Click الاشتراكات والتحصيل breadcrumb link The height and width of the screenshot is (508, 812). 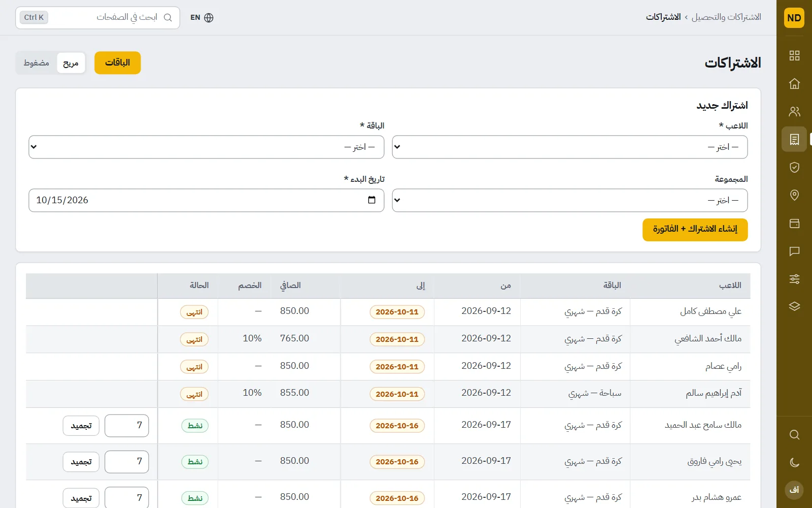click(x=726, y=17)
